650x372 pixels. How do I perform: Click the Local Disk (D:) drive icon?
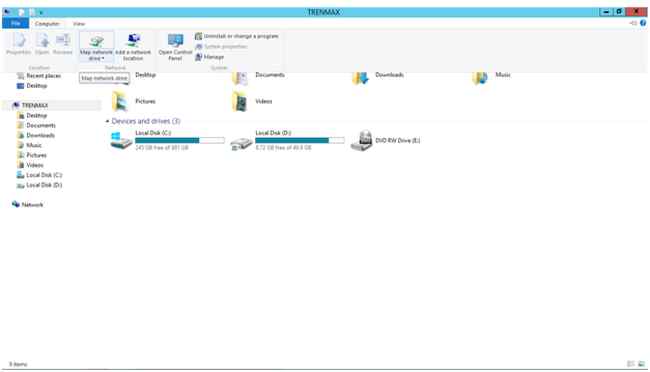pyautogui.click(x=241, y=143)
